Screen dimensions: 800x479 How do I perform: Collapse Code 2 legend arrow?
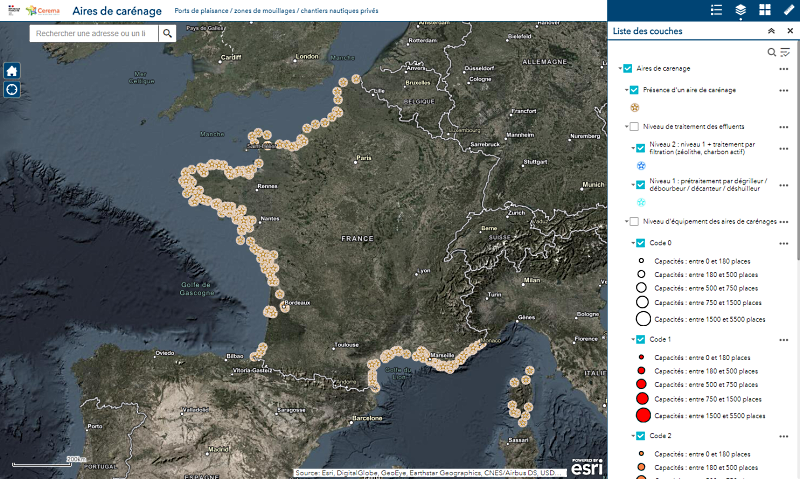pos(633,436)
